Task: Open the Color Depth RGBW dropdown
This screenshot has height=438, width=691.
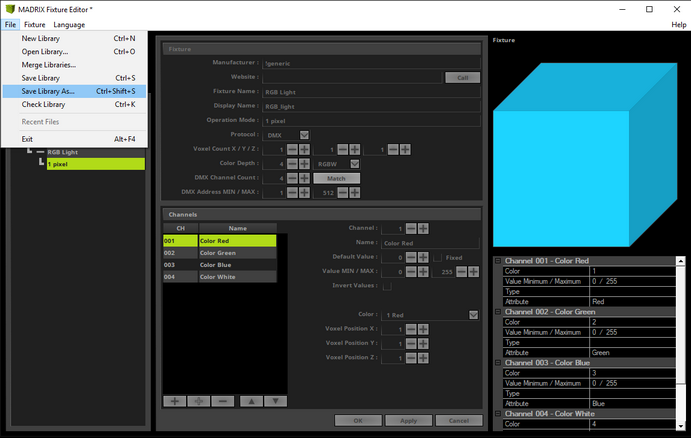Action: pyautogui.click(x=355, y=164)
